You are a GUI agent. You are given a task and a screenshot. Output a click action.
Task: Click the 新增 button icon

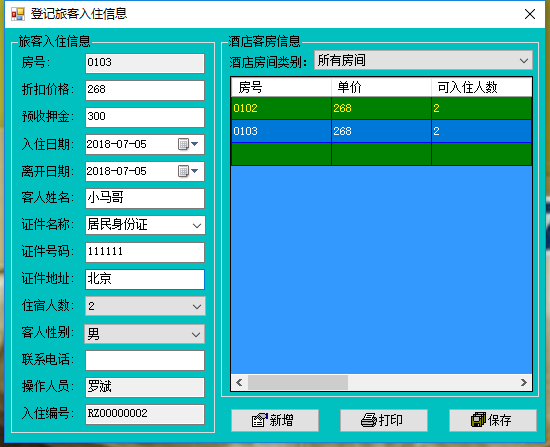click(260, 420)
